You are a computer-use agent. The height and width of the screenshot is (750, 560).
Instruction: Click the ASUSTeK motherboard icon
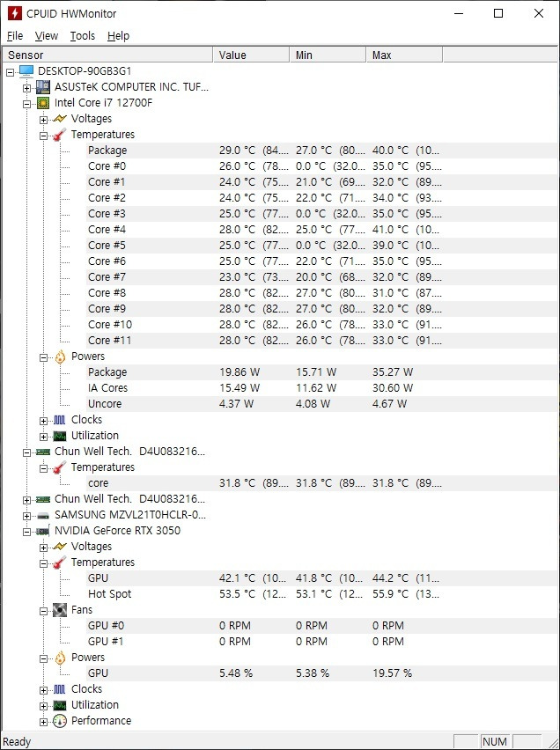(43, 87)
